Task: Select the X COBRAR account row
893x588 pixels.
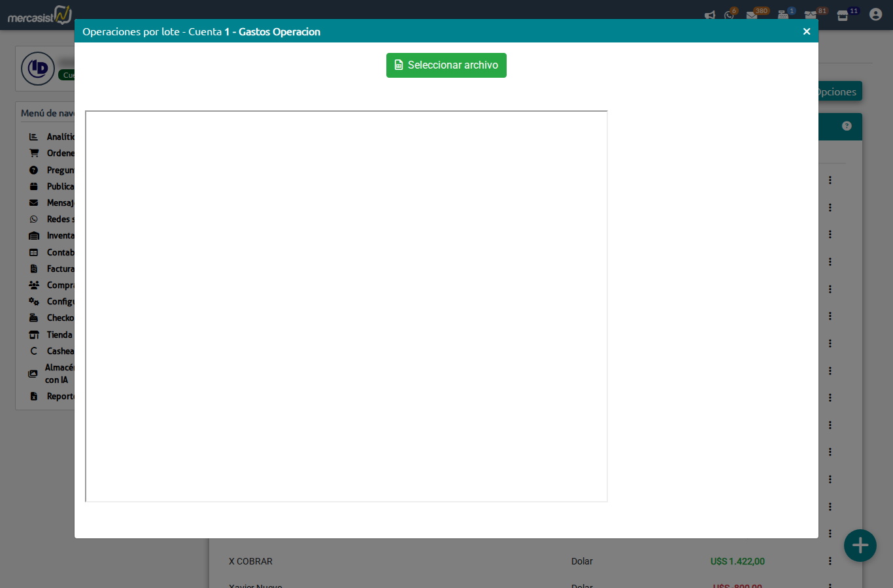Action: point(251,561)
